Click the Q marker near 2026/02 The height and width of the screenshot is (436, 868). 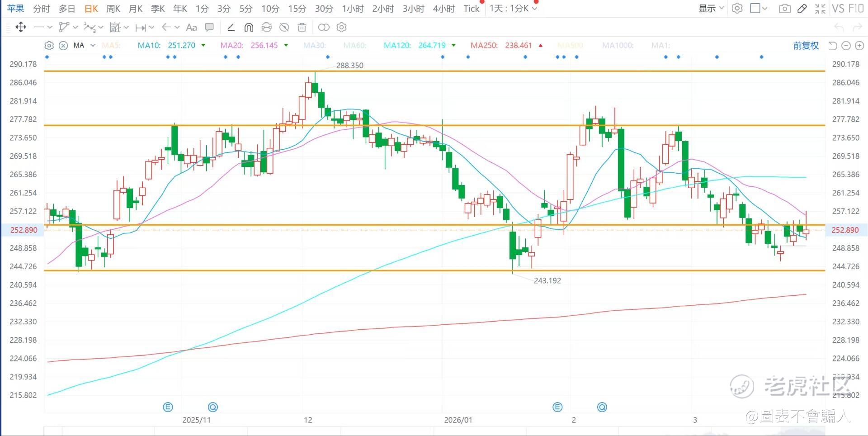click(602, 407)
